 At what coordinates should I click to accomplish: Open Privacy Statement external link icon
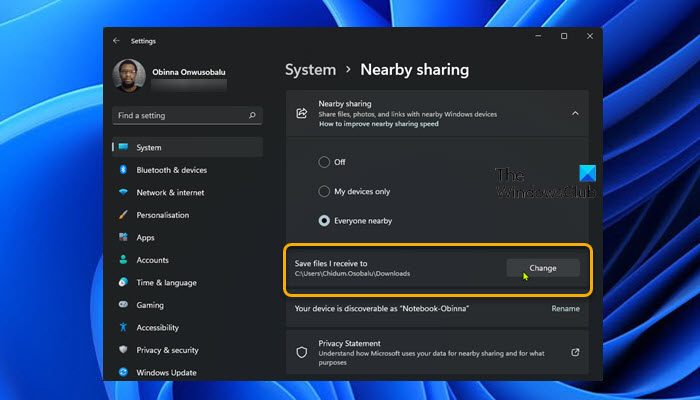pos(575,353)
